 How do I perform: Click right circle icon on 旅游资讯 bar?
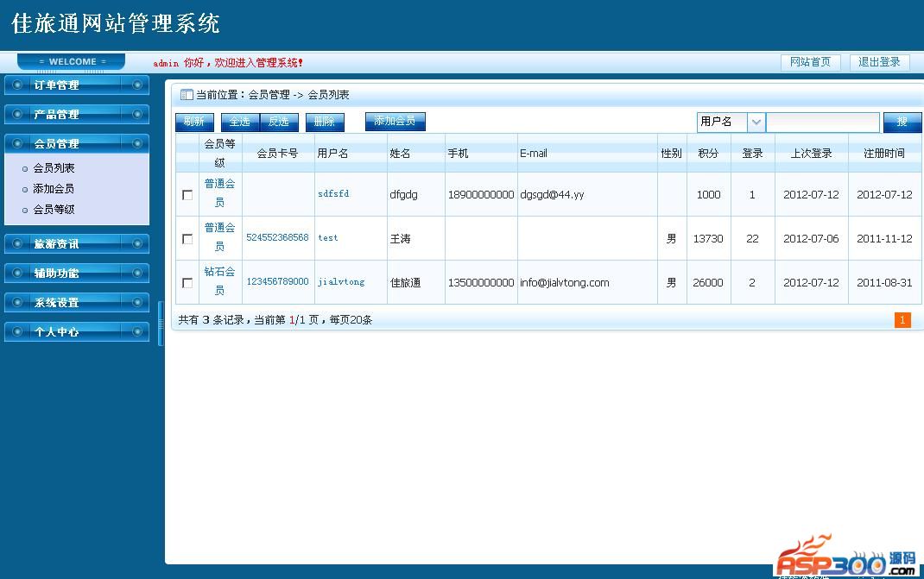coord(137,243)
